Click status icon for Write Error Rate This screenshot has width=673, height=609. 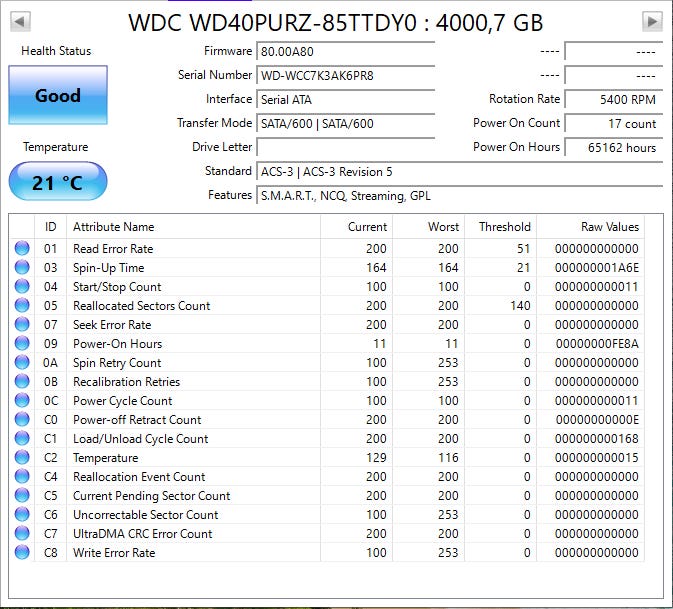tap(22, 552)
